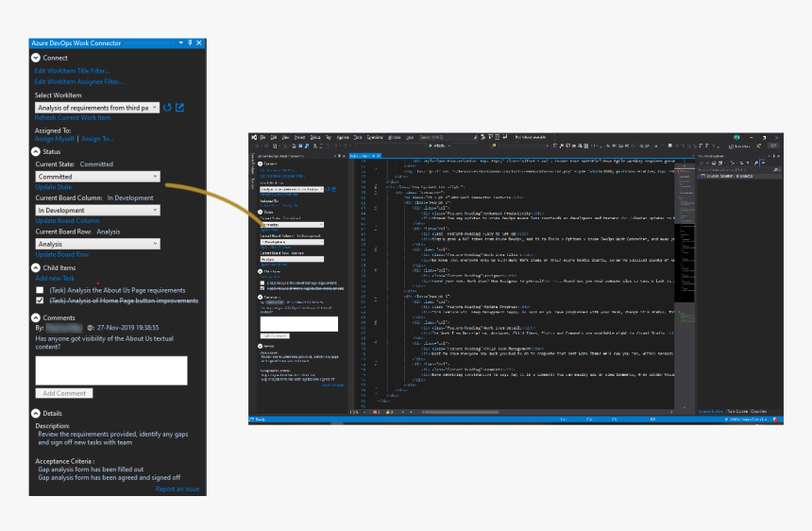Click Update Board Row link
Viewport: 812px width, 531px height.
(x=61, y=254)
